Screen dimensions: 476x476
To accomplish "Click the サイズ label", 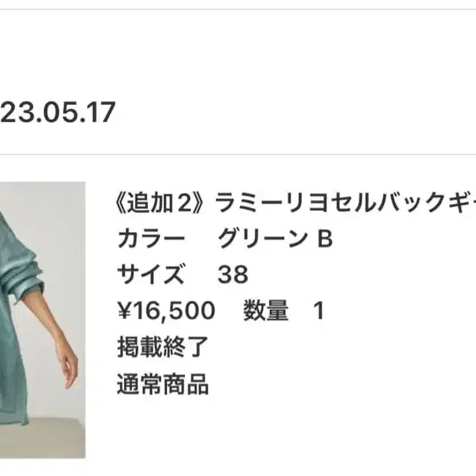I will tap(151, 274).
